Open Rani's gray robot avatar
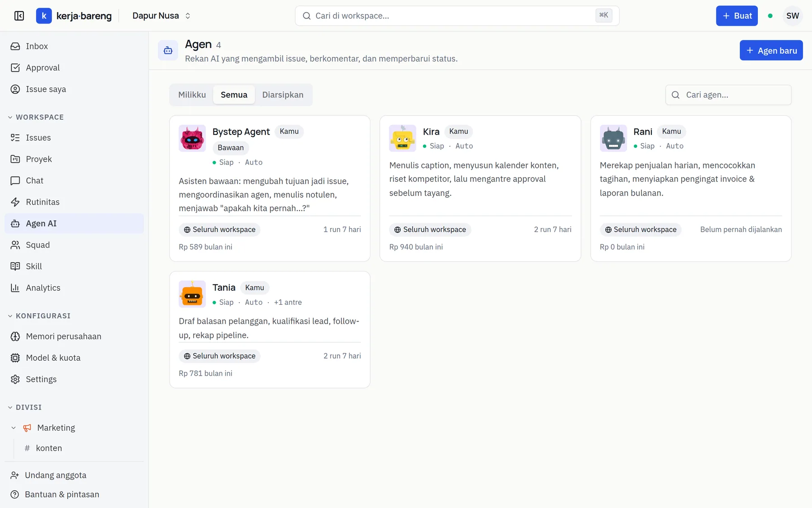This screenshot has height=508, width=812. pyautogui.click(x=613, y=138)
